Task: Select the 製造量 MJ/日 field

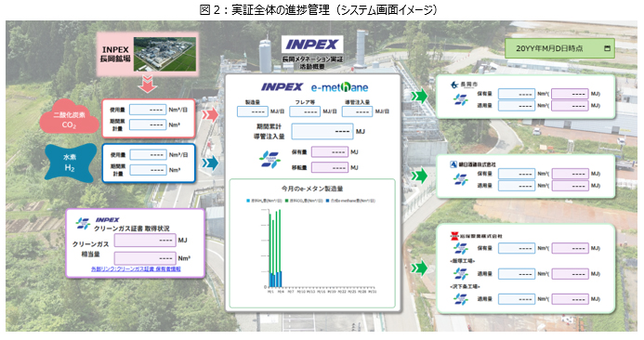Action: (253, 111)
